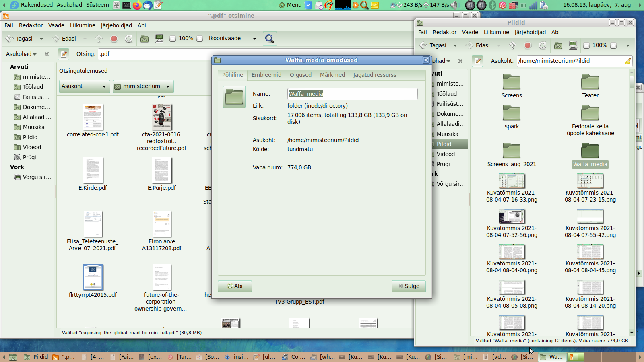The image size is (644, 362).
Task: Click the computer icon in search window toolbar
Action: (x=159, y=39)
